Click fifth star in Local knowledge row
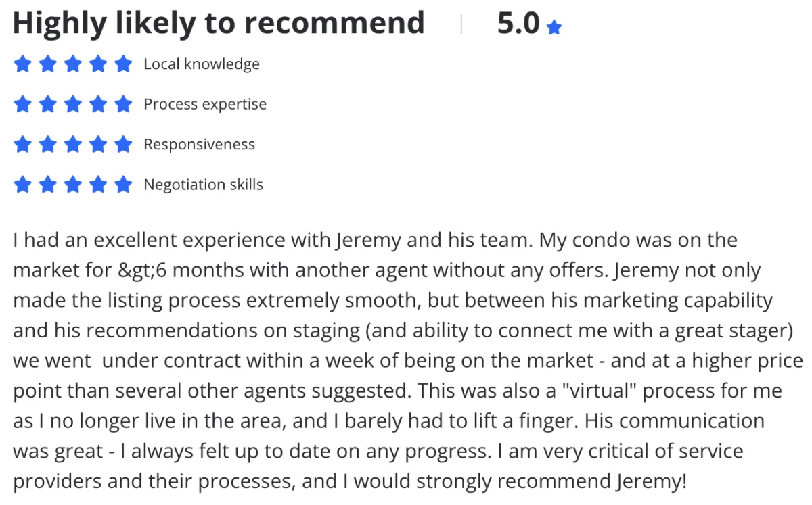Viewport: 812px width, 505px height. tap(123, 64)
